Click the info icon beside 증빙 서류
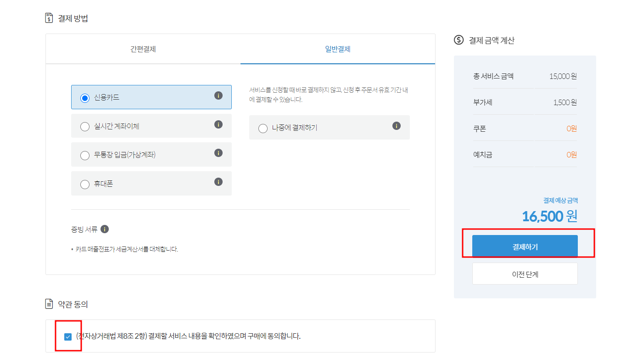The width and height of the screenshot is (643, 364). click(x=104, y=229)
